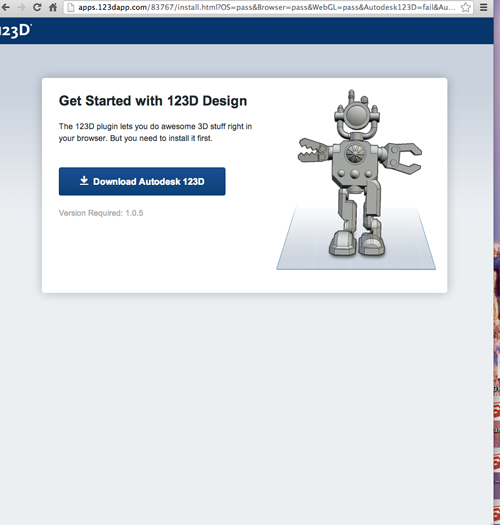Screen dimensions: 500x525
Task: Reload the current page
Action: pos(37,7)
